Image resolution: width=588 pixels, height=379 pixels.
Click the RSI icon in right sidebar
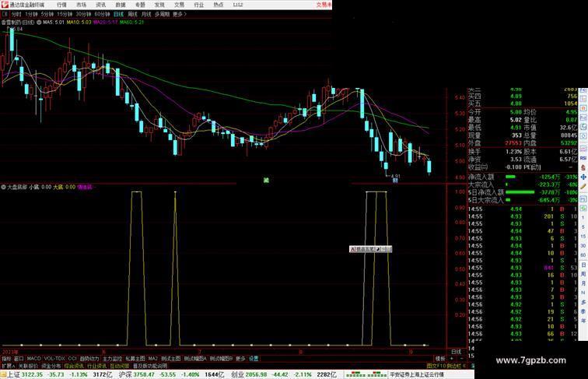coord(583,158)
